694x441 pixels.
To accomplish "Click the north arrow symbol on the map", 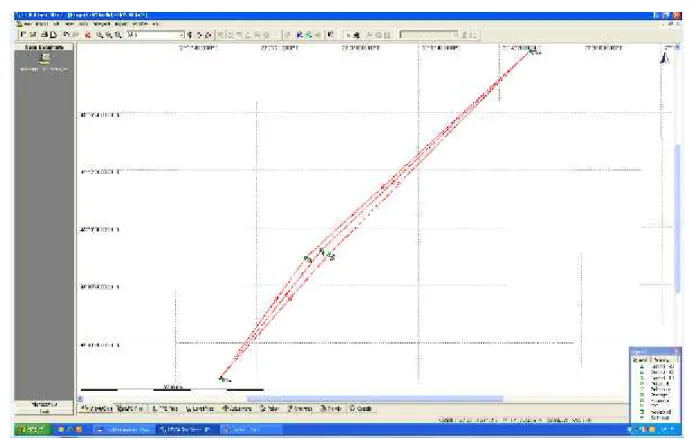I will tap(664, 58).
